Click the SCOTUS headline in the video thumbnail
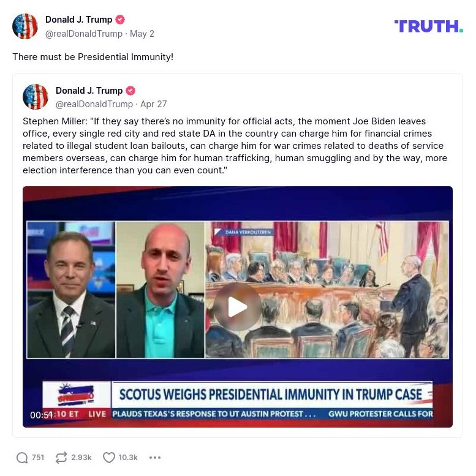The width and height of the screenshot is (476, 476). (271, 395)
